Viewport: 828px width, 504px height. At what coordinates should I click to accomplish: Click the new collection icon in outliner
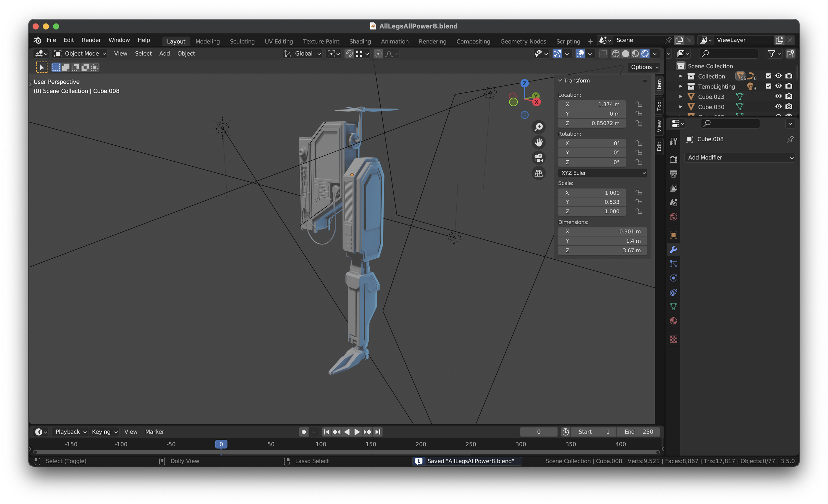tap(790, 53)
